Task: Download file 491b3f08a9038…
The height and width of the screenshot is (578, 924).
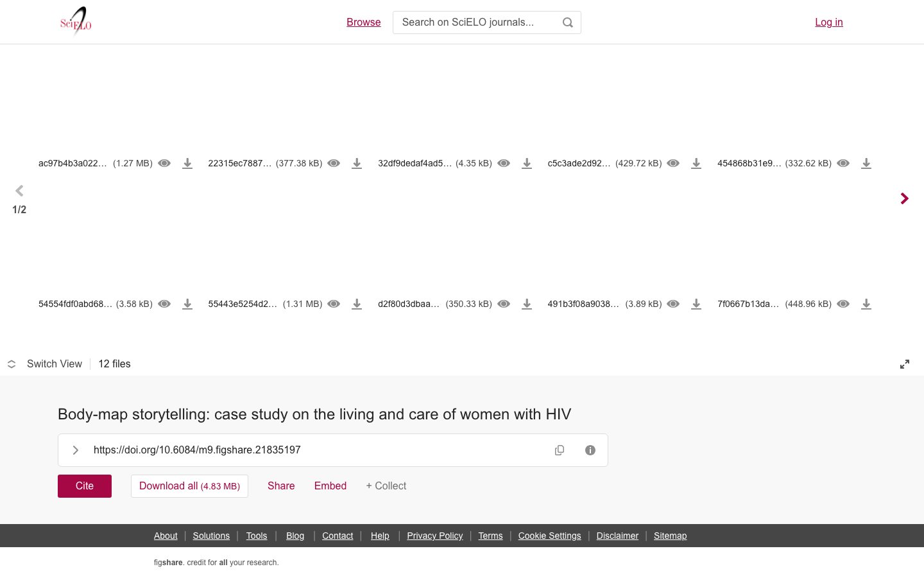Action: click(x=696, y=304)
